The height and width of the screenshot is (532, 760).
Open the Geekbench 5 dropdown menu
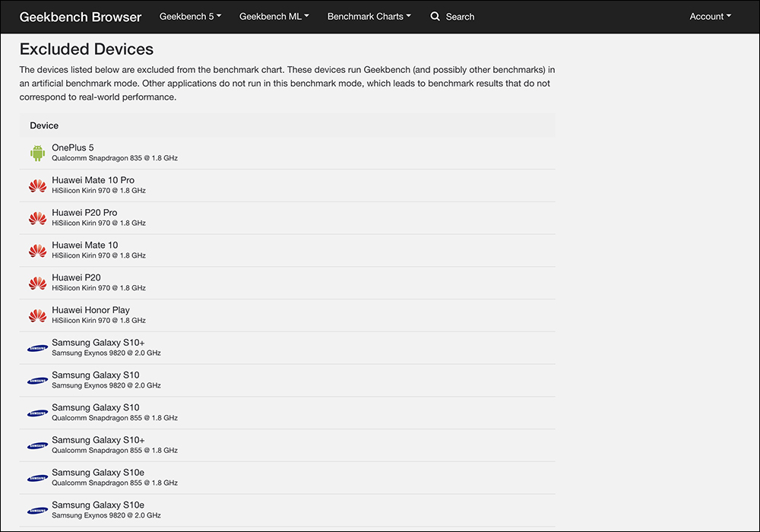[191, 17]
